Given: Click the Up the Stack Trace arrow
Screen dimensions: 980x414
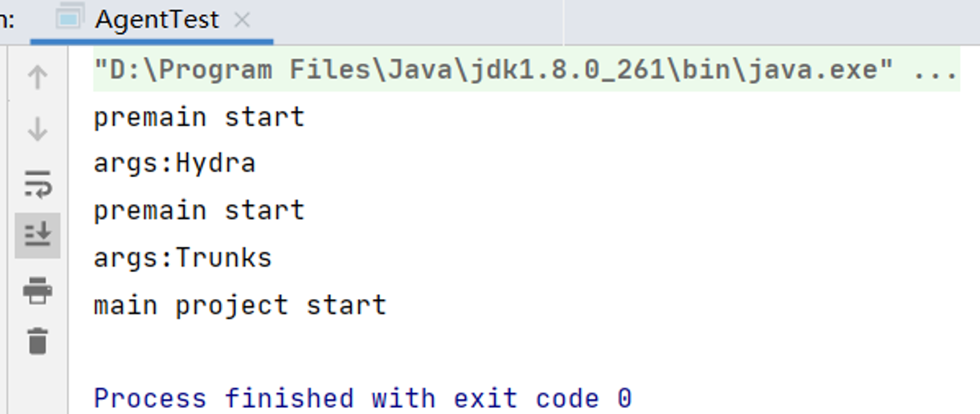Looking at the screenshot, I should tap(38, 77).
